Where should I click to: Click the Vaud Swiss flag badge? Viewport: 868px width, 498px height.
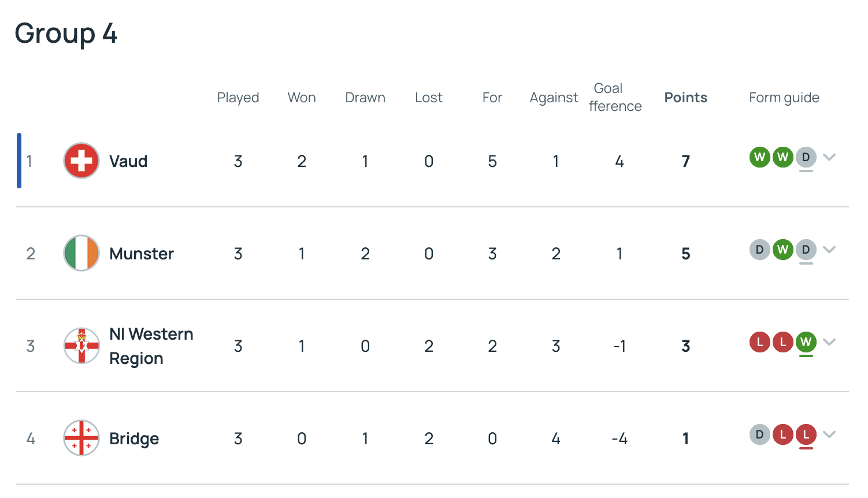(81, 161)
